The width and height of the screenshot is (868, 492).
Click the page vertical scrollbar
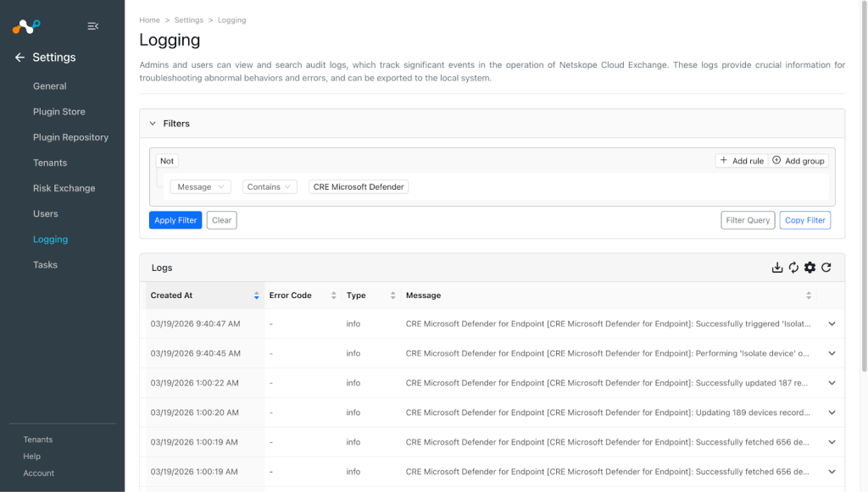click(864, 188)
